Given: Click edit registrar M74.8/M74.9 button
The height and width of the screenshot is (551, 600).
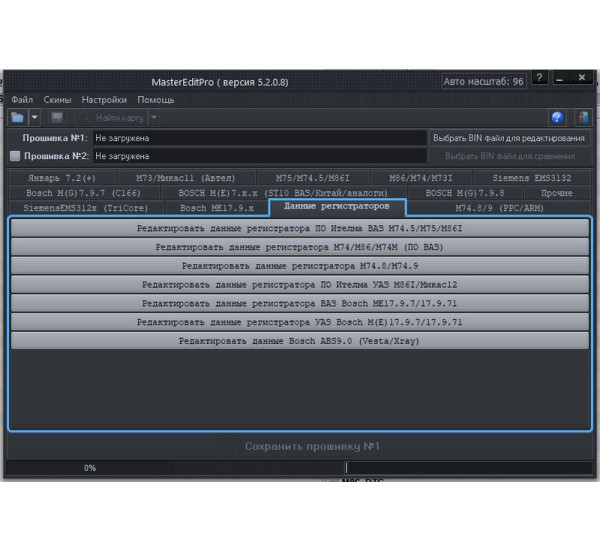Looking at the screenshot, I should (299, 266).
